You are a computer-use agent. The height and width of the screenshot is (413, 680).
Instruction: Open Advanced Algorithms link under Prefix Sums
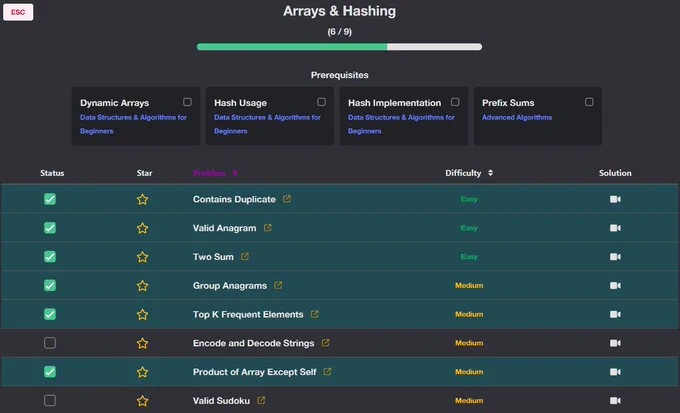(x=517, y=117)
